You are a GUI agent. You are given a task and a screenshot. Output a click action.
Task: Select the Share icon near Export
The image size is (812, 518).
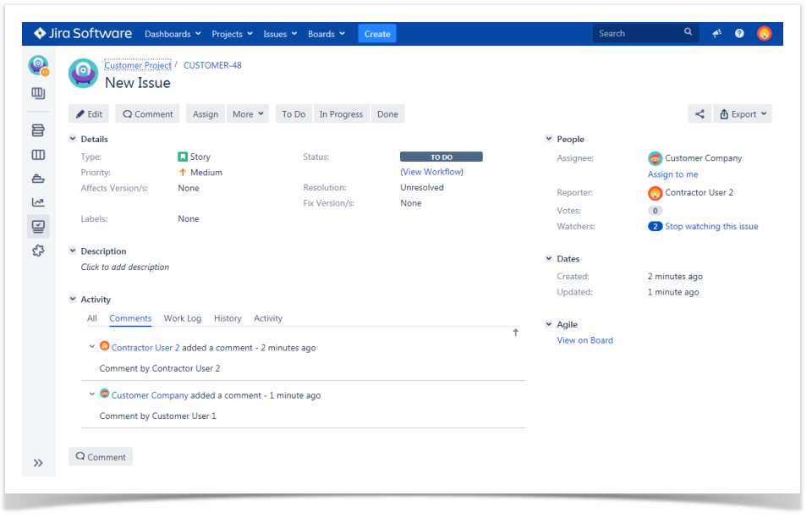[x=700, y=113]
